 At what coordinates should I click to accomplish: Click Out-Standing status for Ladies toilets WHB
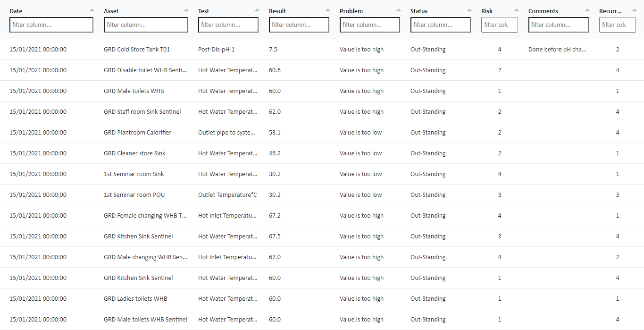428,298
